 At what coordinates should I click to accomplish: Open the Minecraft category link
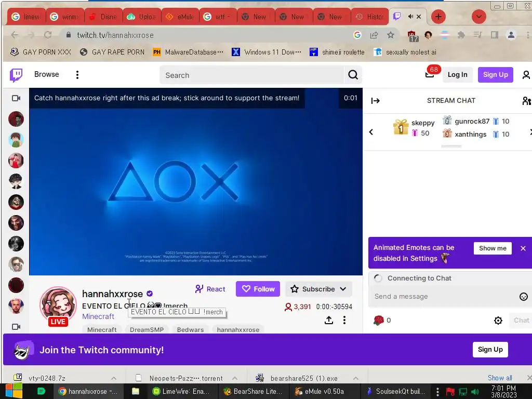[x=98, y=316]
